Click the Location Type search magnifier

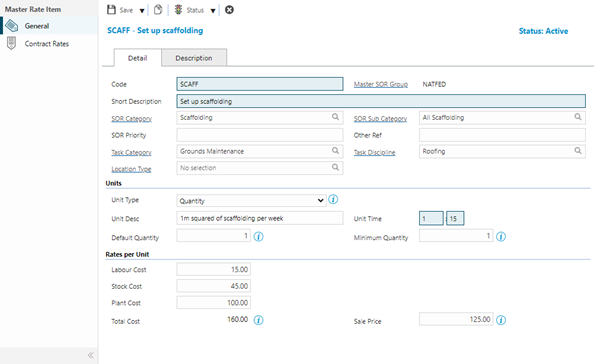tap(335, 167)
